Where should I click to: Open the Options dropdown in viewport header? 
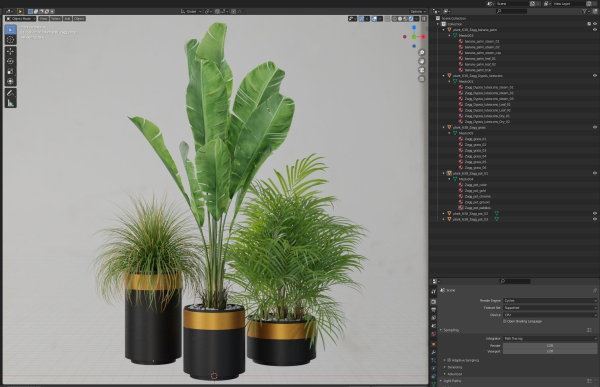coord(417,11)
